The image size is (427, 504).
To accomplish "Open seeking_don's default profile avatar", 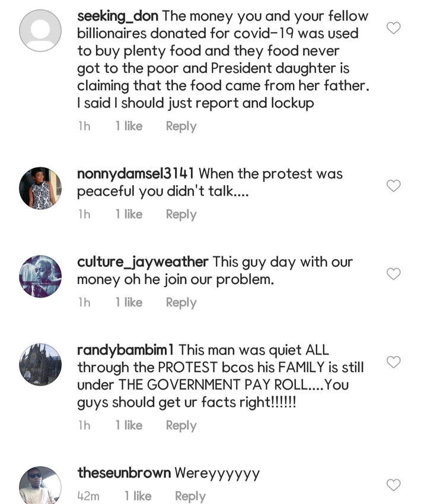I will [x=40, y=30].
